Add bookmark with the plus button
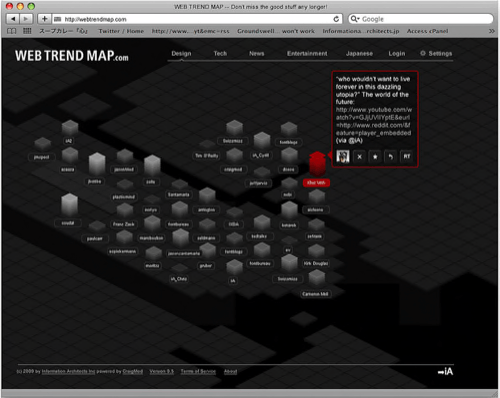Screen dimensions: 500x398 (x=44, y=19)
